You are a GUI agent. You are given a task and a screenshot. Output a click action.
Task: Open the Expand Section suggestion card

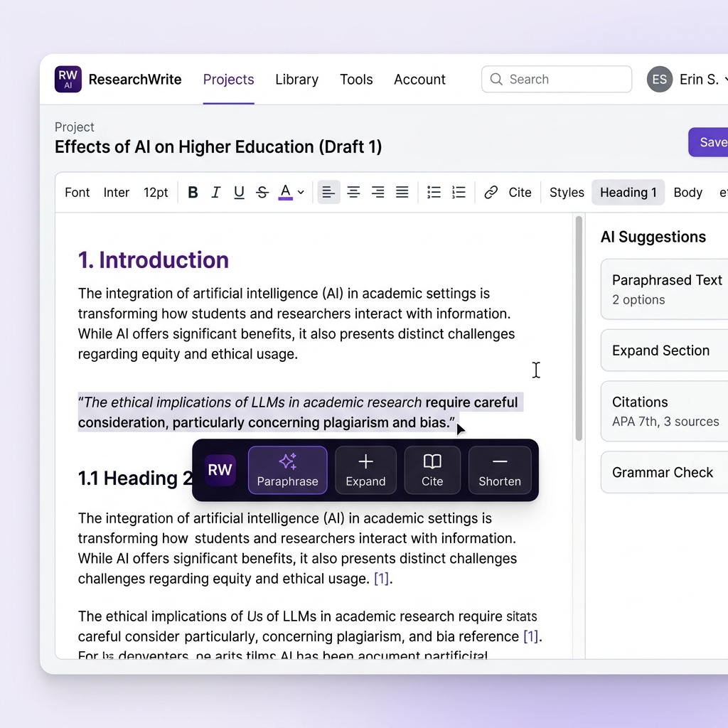coord(665,350)
